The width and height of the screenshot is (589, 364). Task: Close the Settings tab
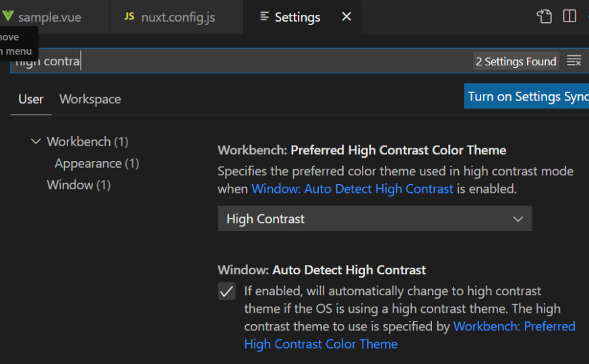pos(346,17)
